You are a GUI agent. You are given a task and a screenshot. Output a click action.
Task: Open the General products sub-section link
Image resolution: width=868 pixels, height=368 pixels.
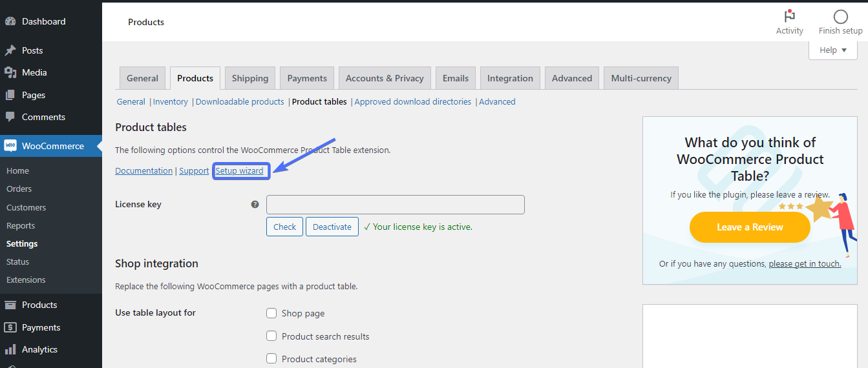click(131, 101)
